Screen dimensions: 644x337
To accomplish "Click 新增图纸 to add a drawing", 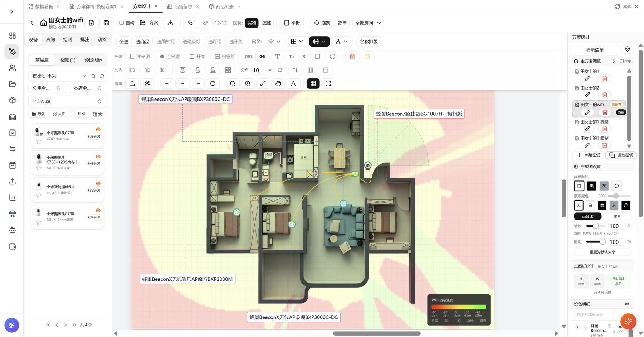I will [x=589, y=155].
